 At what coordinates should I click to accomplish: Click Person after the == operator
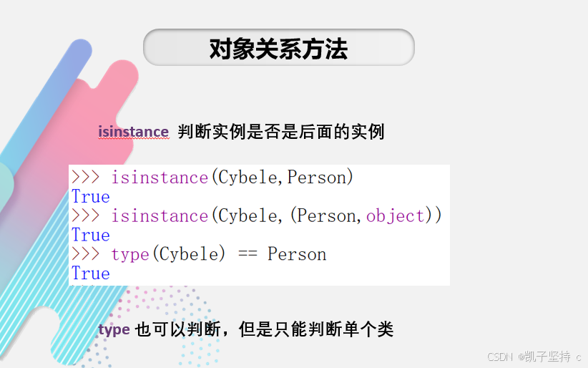[x=297, y=254]
